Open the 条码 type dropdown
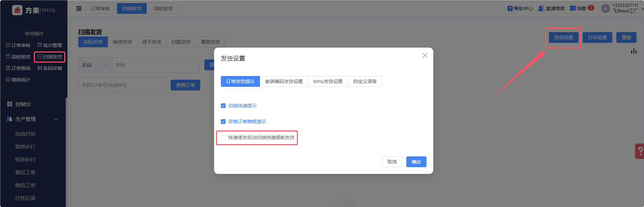Screen dimensions: 644x207 point(95,65)
